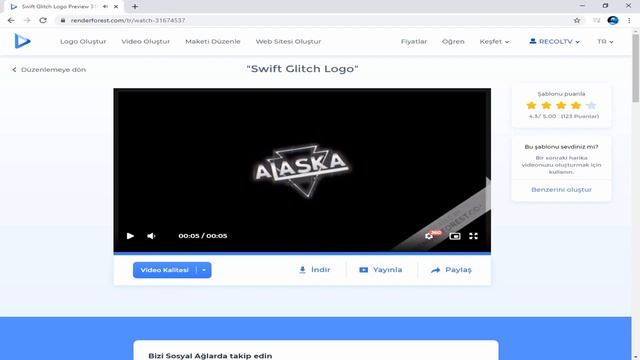Rate the template two stars

pos(546,105)
